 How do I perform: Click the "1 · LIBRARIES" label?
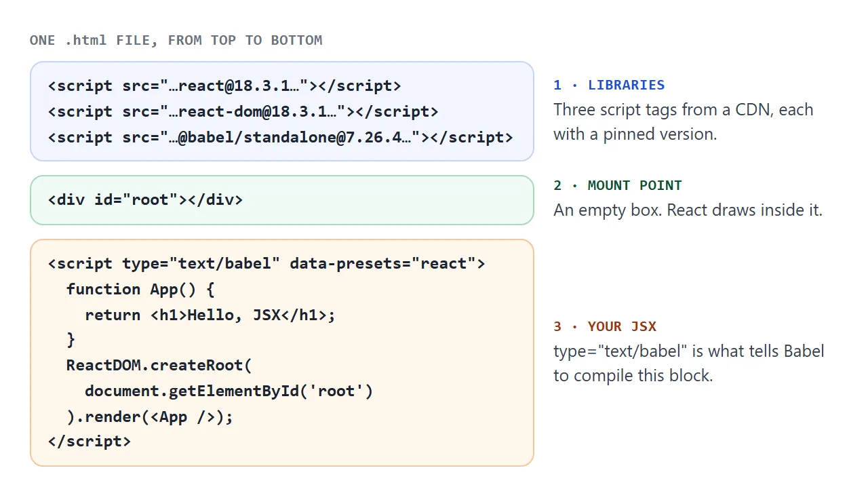tap(609, 85)
